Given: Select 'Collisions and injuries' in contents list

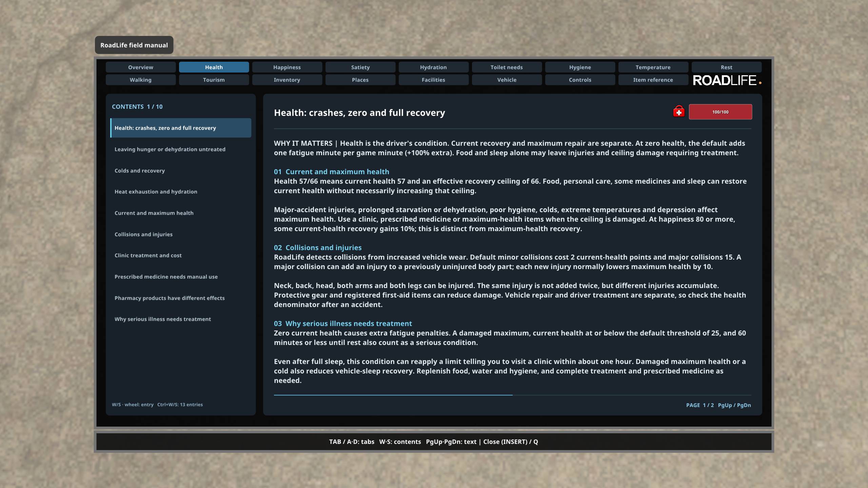Looking at the screenshot, I should click(181, 234).
